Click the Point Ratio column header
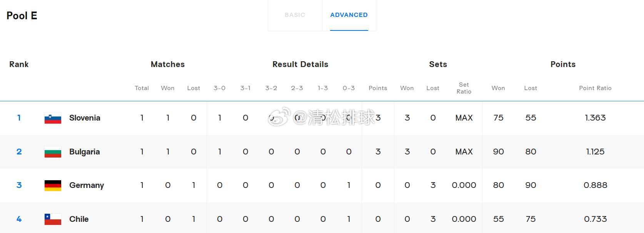This screenshot has height=233, width=644. pos(595,88)
